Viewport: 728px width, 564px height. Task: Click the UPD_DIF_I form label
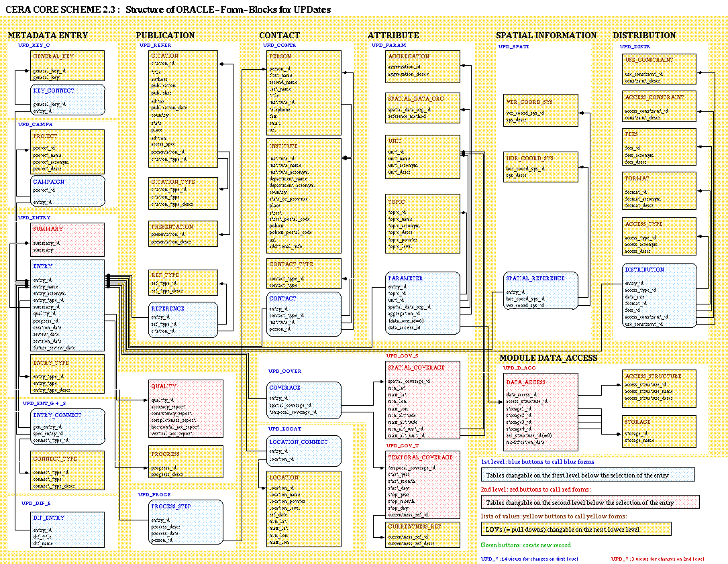pos(36,503)
